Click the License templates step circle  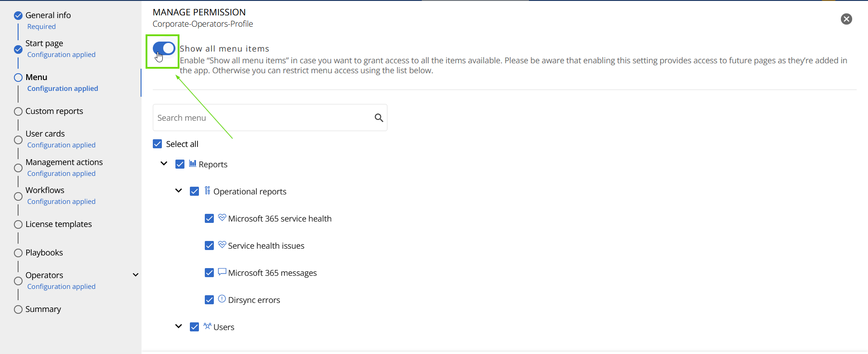(18, 224)
